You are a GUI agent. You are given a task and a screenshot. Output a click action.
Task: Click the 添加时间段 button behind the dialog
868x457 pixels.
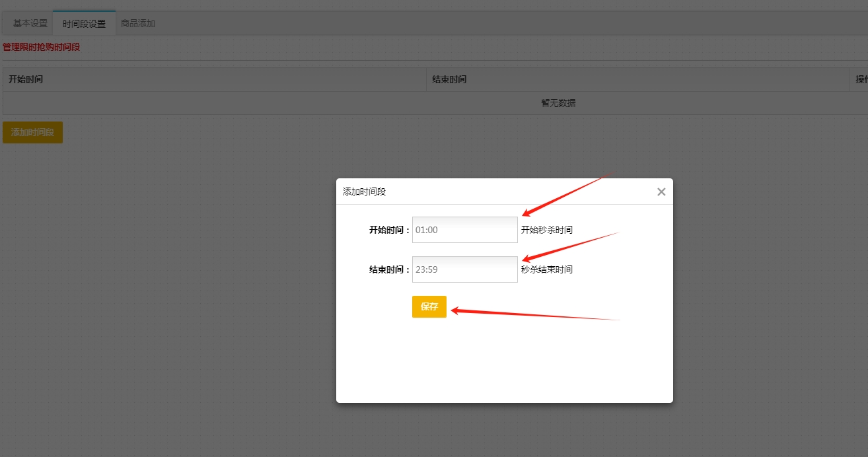[x=32, y=132]
